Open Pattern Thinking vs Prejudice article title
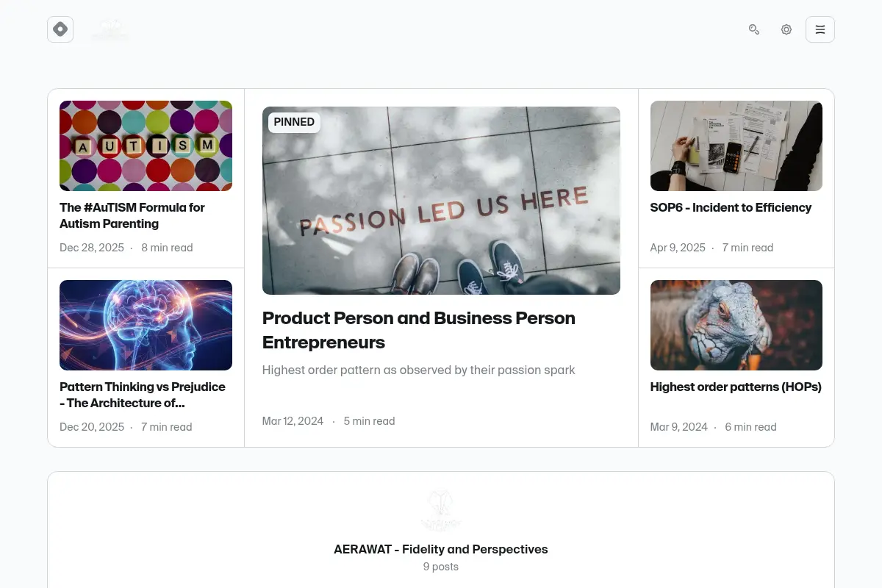Screen dimensions: 882x588 coord(143,395)
